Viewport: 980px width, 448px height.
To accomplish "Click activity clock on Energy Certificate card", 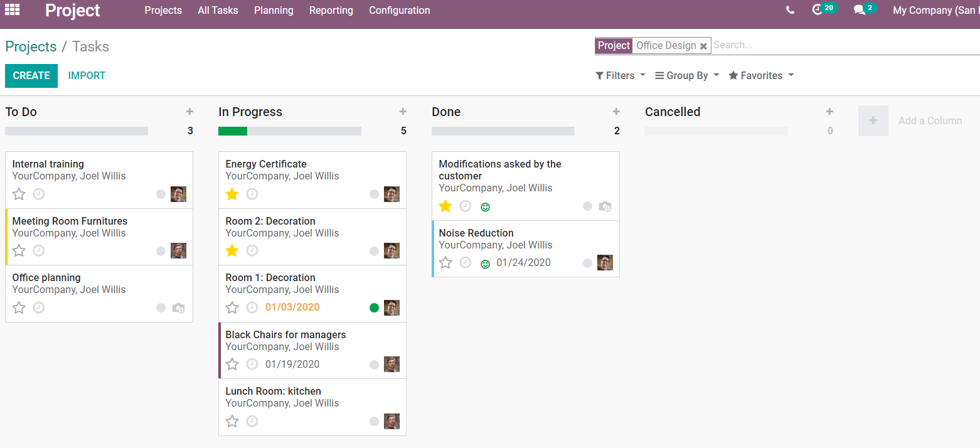I will tap(252, 194).
